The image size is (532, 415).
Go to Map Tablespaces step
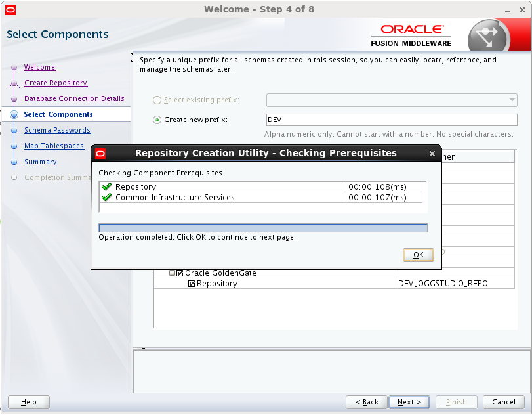(54, 146)
